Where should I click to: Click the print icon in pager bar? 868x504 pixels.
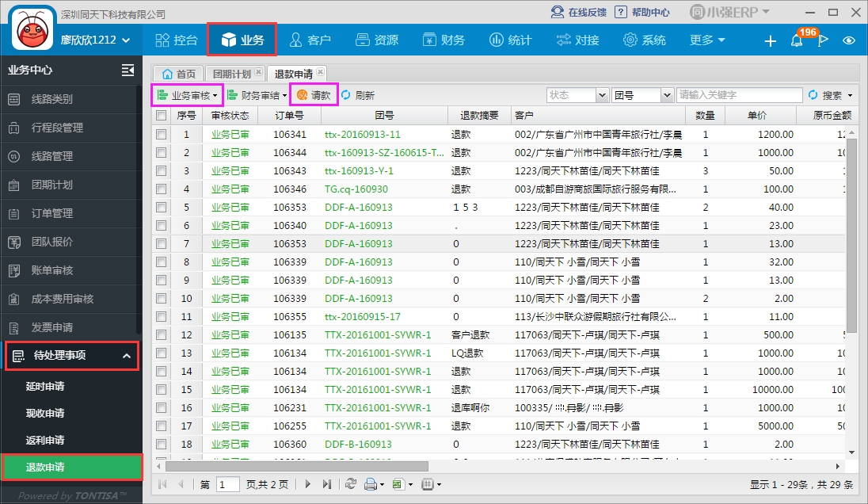coord(371,485)
